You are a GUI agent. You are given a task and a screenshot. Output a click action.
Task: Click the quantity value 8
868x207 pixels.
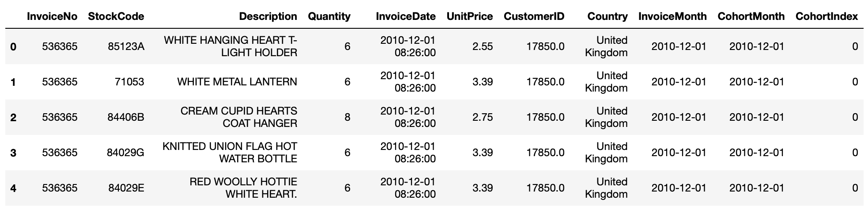point(347,117)
